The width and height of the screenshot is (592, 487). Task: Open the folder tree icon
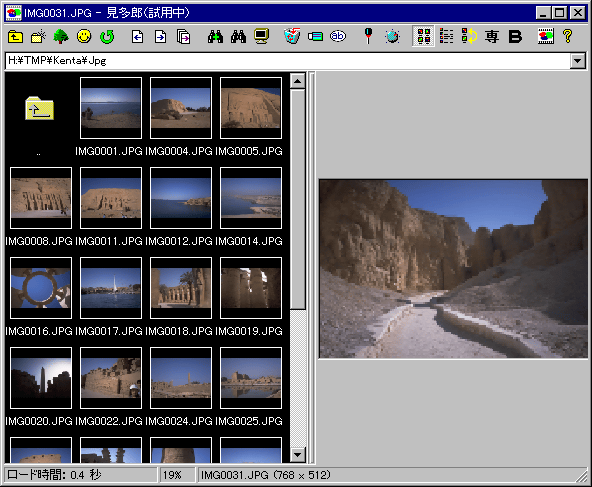point(61,37)
